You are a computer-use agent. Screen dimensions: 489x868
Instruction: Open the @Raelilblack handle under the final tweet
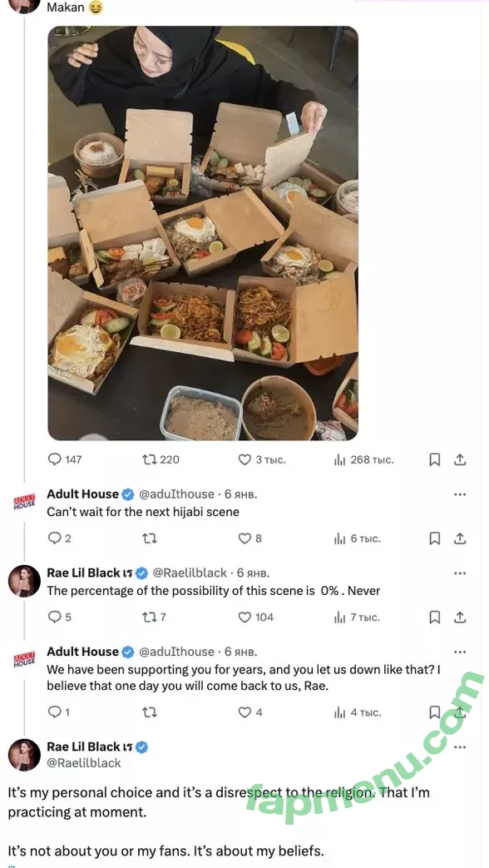pos(83,763)
